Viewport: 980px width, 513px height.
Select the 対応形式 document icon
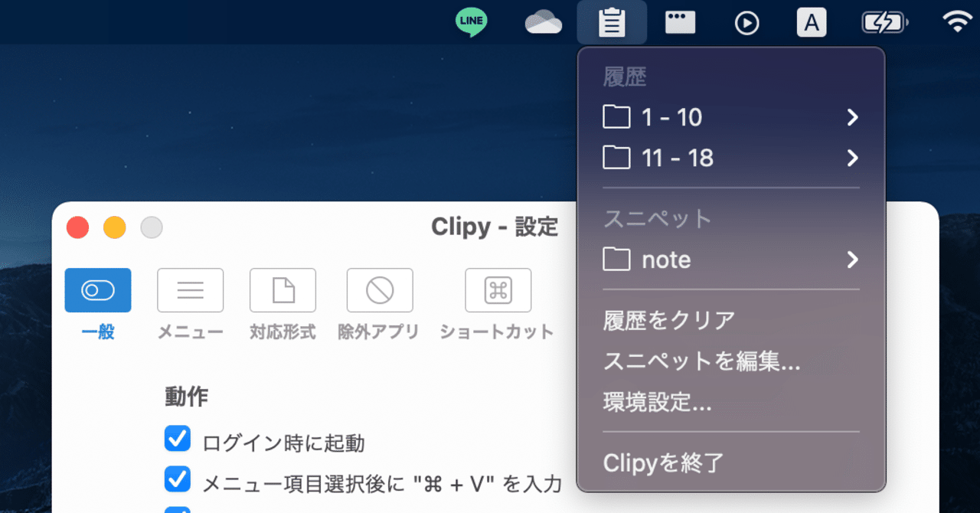(283, 290)
